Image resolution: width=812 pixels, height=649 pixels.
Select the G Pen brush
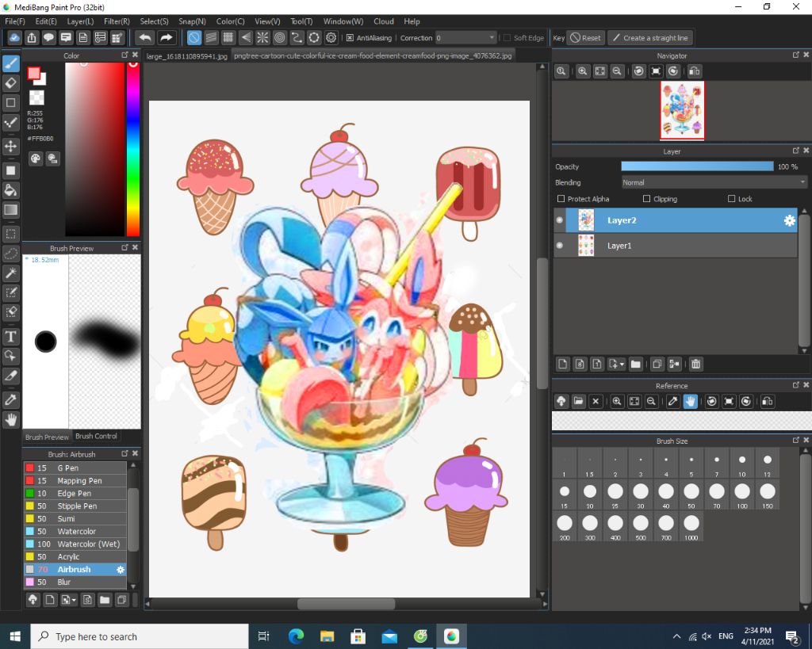point(75,468)
